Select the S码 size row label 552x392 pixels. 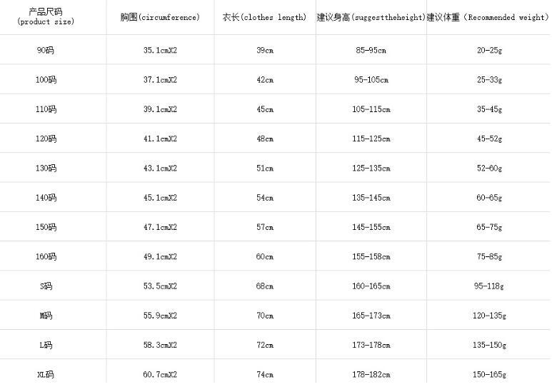[46, 286]
